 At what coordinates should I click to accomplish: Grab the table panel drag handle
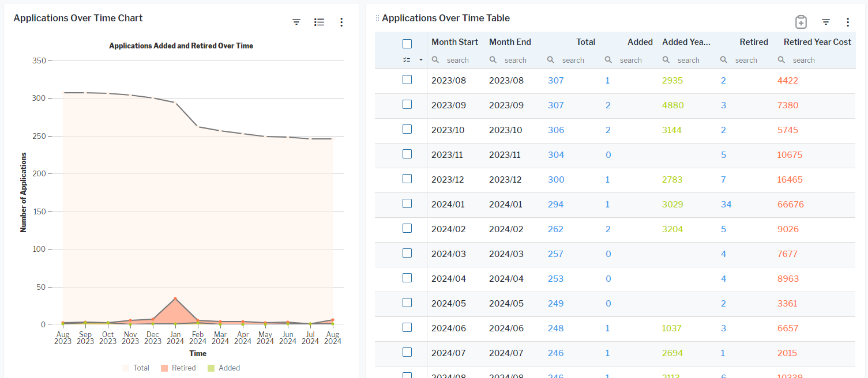click(x=378, y=18)
